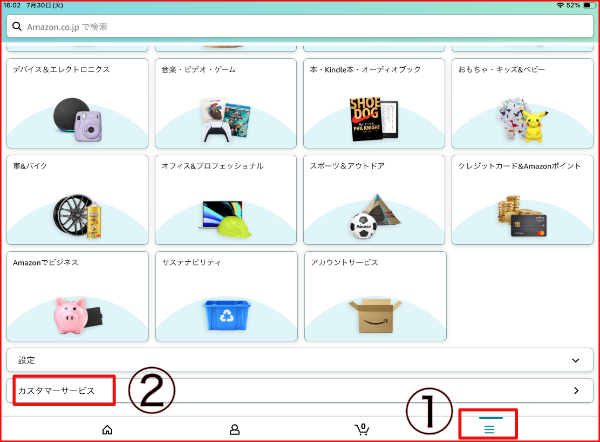This screenshot has height=442, width=600.
Task: Click the 設定 dropdown chevron
Action: click(x=576, y=360)
